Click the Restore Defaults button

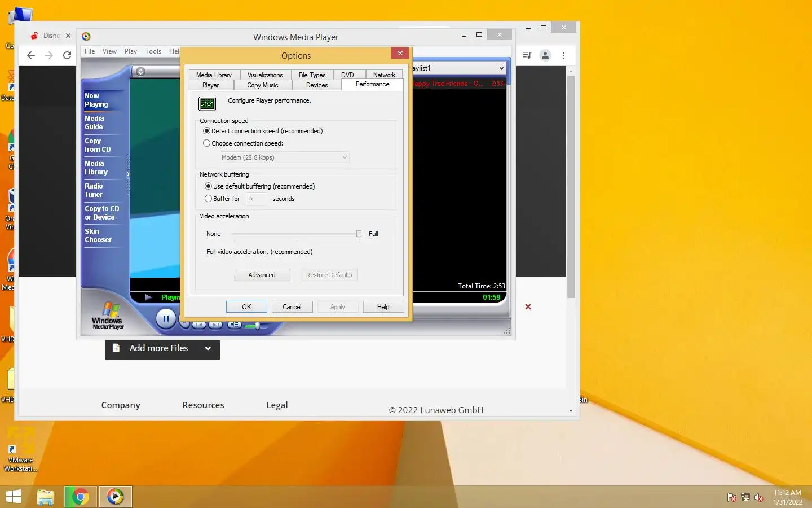pos(329,275)
